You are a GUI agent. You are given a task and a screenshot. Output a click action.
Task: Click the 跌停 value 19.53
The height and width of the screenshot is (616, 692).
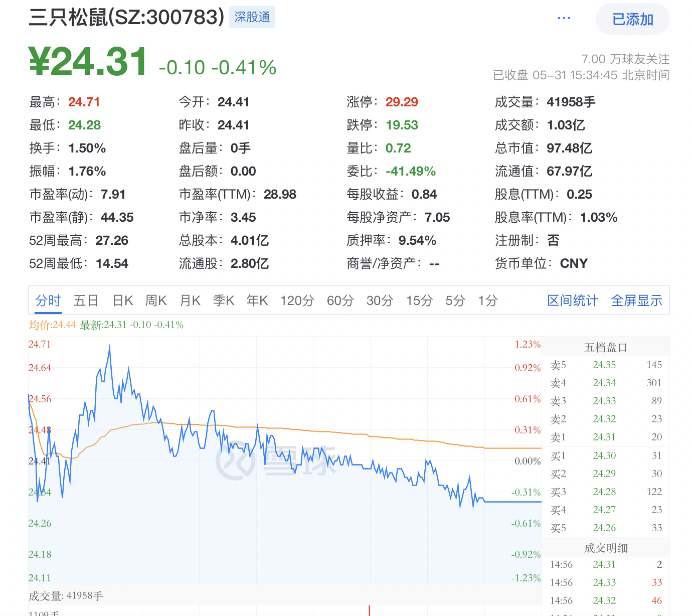[402, 125]
